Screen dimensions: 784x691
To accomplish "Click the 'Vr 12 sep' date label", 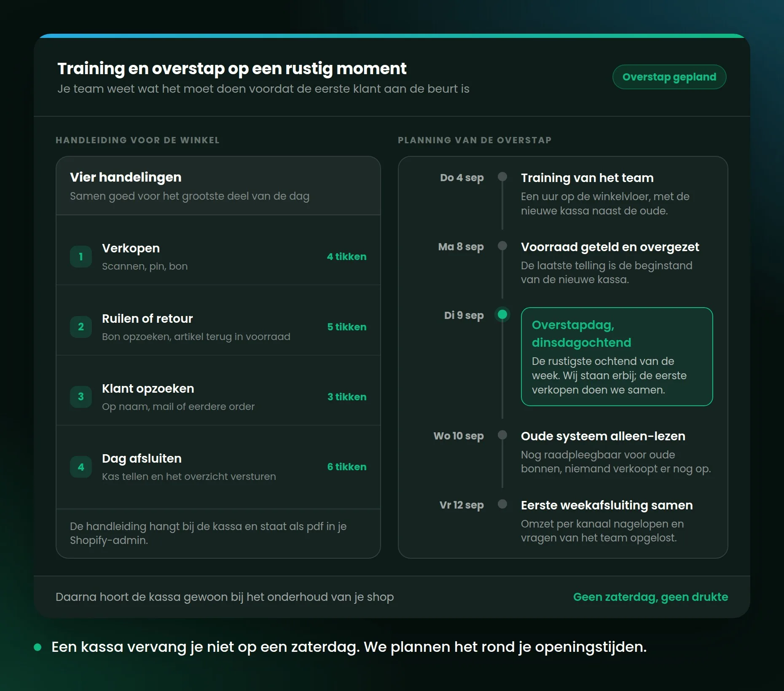I will click(462, 505).
